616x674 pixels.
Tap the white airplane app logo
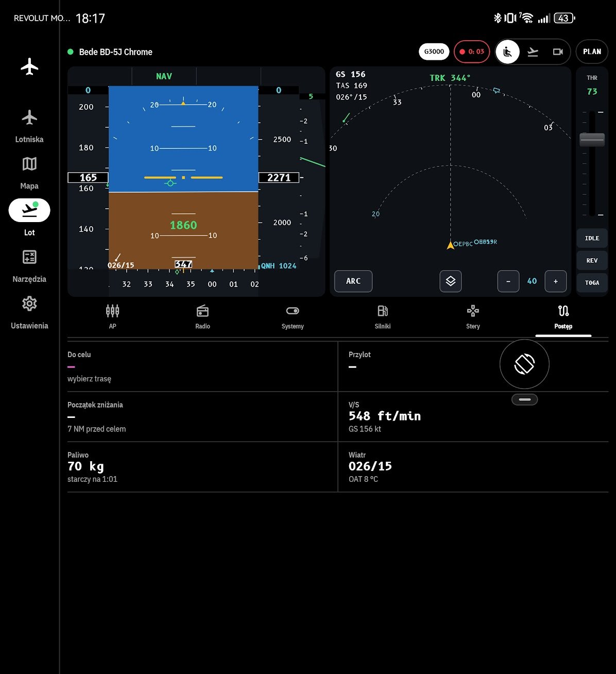29,66
